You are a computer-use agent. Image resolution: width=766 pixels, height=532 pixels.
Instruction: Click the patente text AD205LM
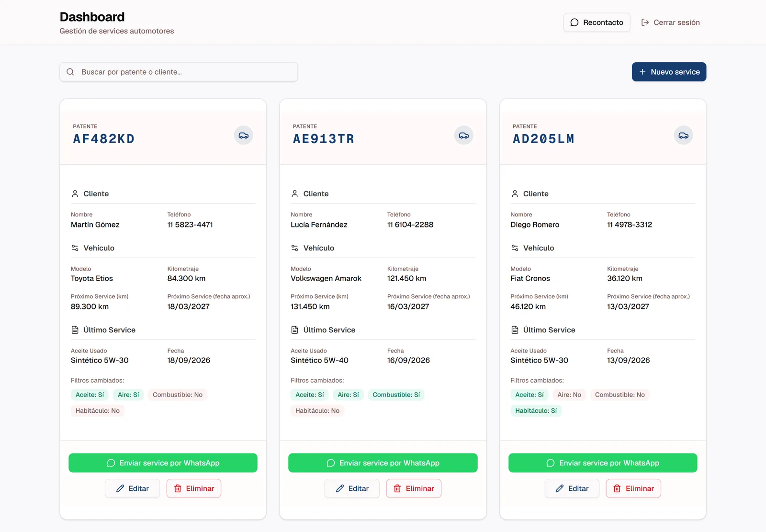[543, 139]
